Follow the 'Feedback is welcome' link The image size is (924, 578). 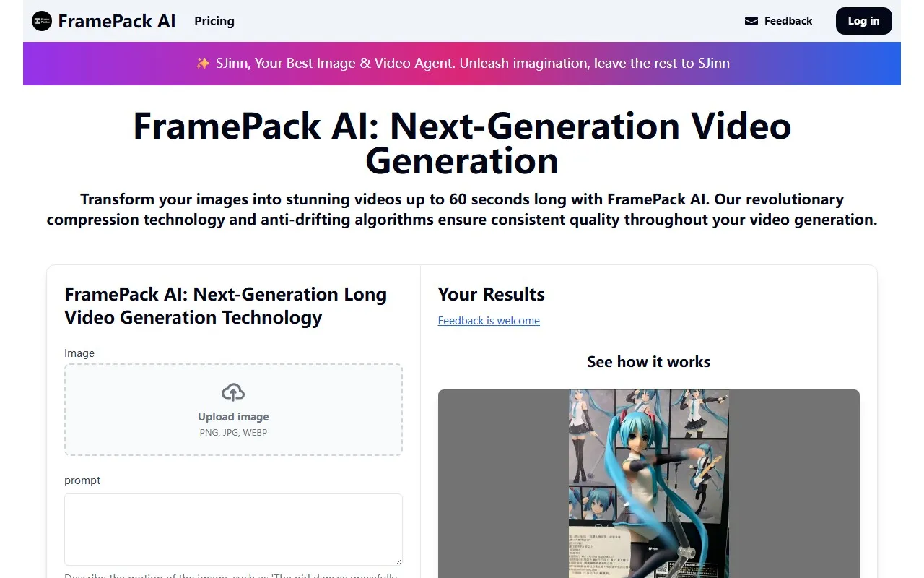489,321
